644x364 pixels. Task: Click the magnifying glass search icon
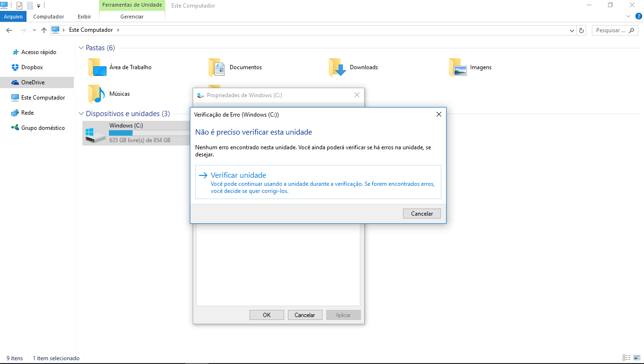pyautogui.click(x=632, y=30)
